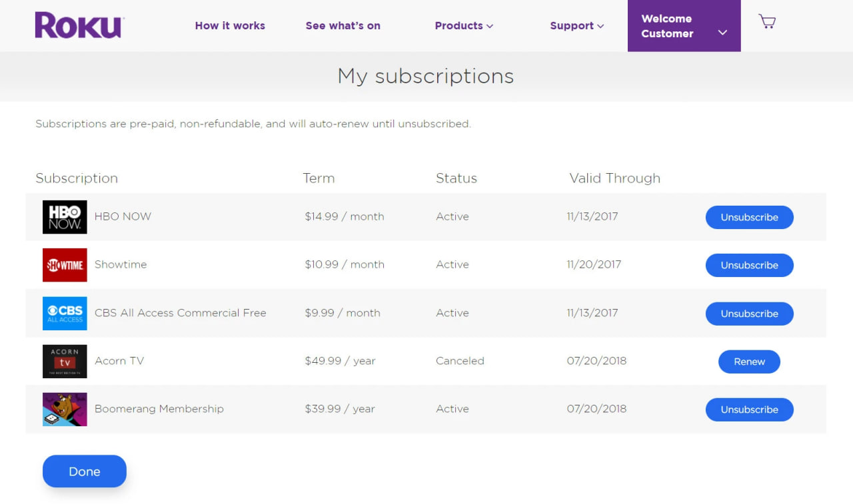Click the Showtime channel logo
Viewport: 853px width, 504px height.
pyautogui.click(x=65, y=265)
